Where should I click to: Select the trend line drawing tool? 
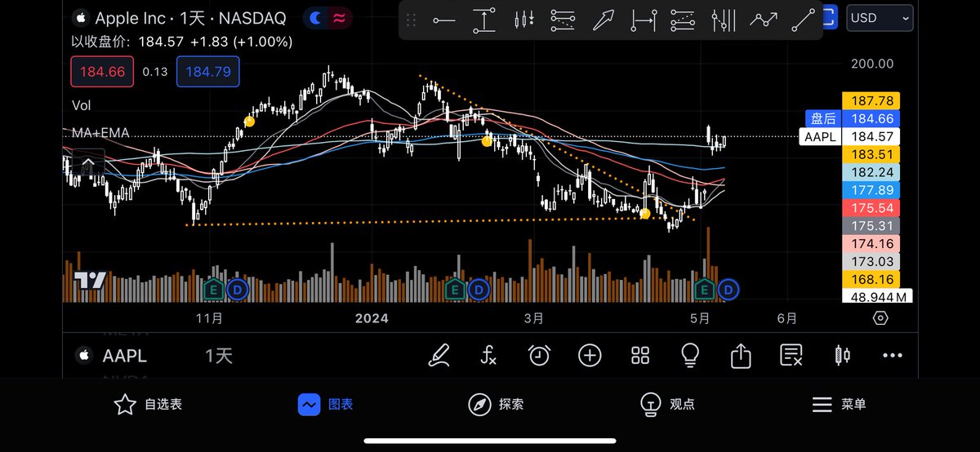pos(804,20)
